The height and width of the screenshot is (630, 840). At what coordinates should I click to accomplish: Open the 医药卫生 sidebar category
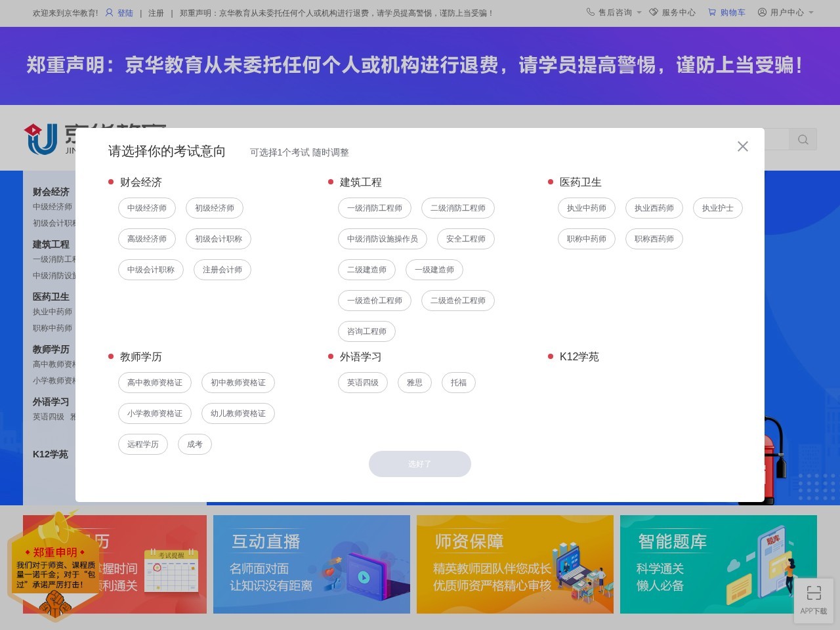51,297
